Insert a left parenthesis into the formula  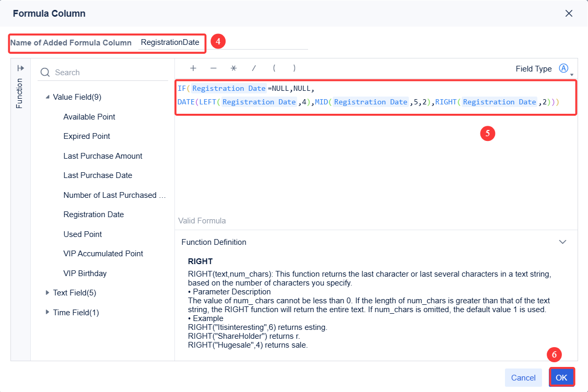[x=274, y=68]
